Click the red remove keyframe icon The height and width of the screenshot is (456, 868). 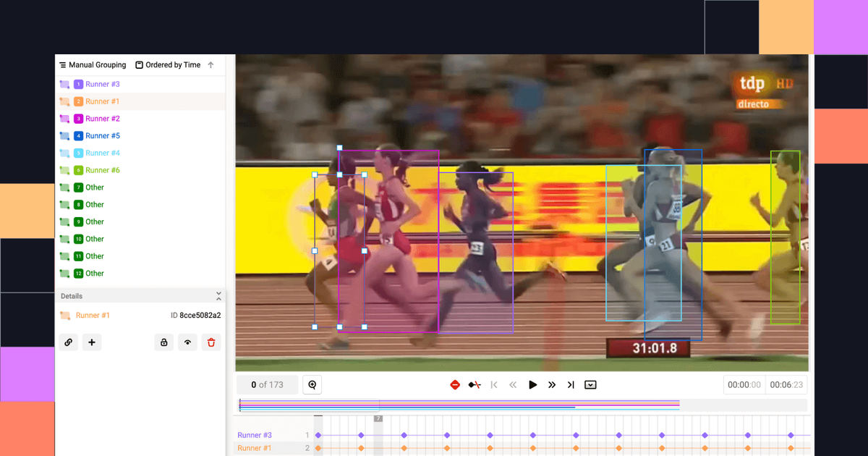pyautogui.click(x=455, y=384)
